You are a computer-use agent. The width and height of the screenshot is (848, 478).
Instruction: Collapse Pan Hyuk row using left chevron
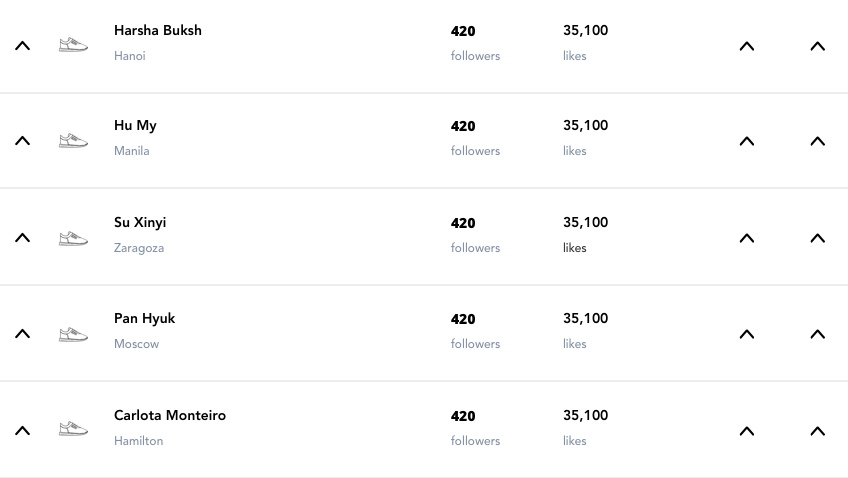(22, 334)
